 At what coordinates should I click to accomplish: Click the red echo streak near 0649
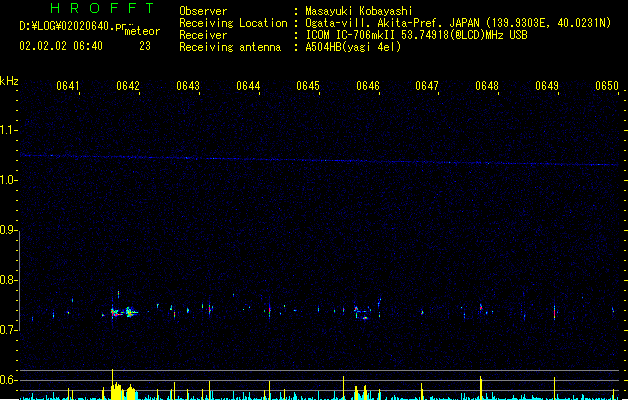tap(554, 312)
